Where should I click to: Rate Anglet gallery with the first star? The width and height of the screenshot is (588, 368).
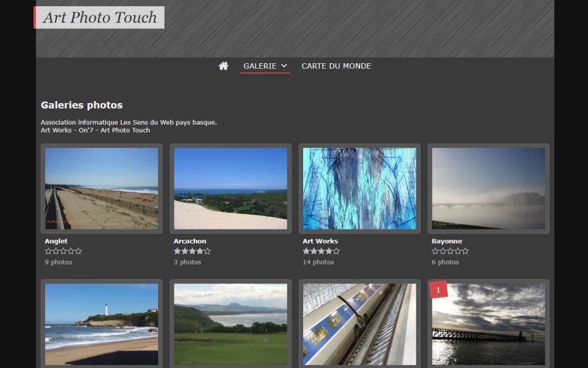(x=48, y=251)
